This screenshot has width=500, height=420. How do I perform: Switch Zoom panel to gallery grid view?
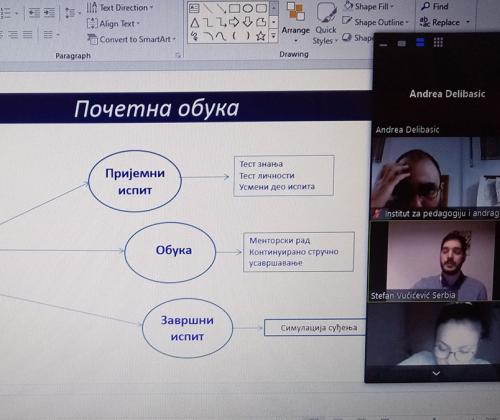click(x=438, y=42)
